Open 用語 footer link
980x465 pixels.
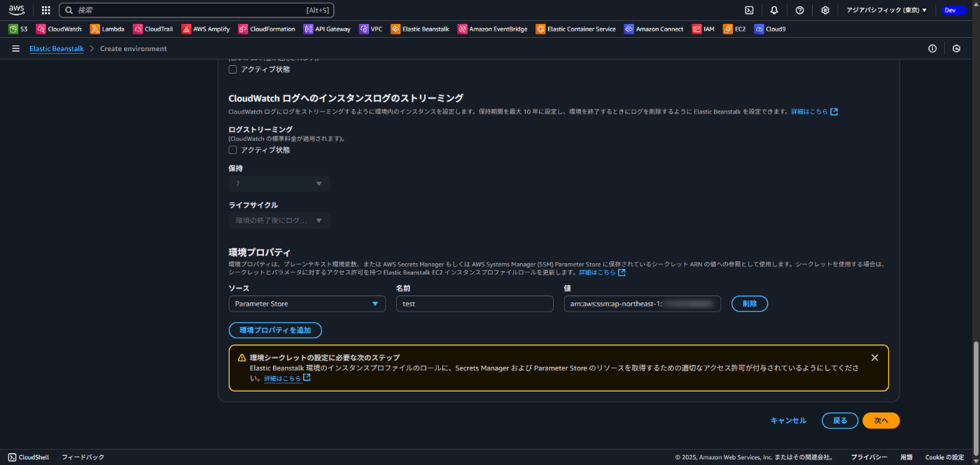coord(906,457)
